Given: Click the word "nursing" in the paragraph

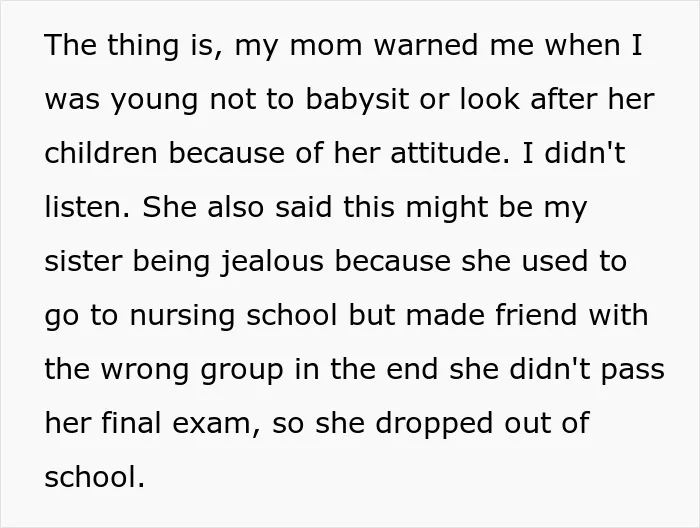Looking at the screenshot, I should [182, 316].
